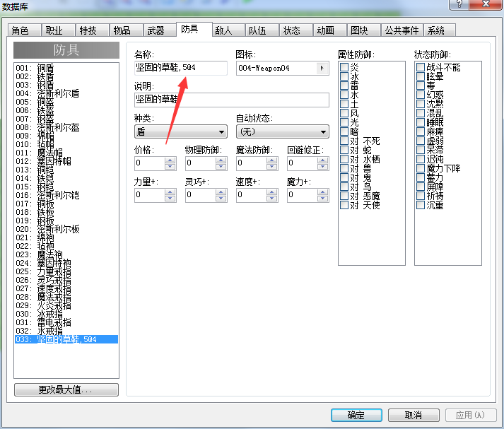
Task: Enable 对 天使 element defense
Action: tap(344, 205)
